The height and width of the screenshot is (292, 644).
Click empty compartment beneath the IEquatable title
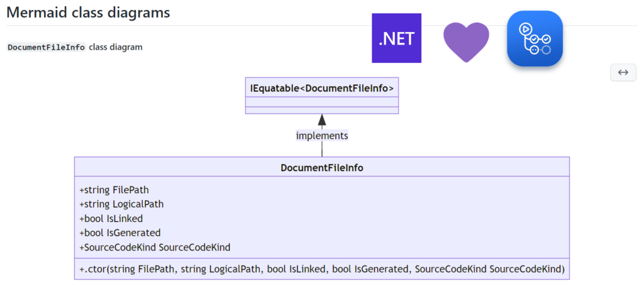point(322,102)
